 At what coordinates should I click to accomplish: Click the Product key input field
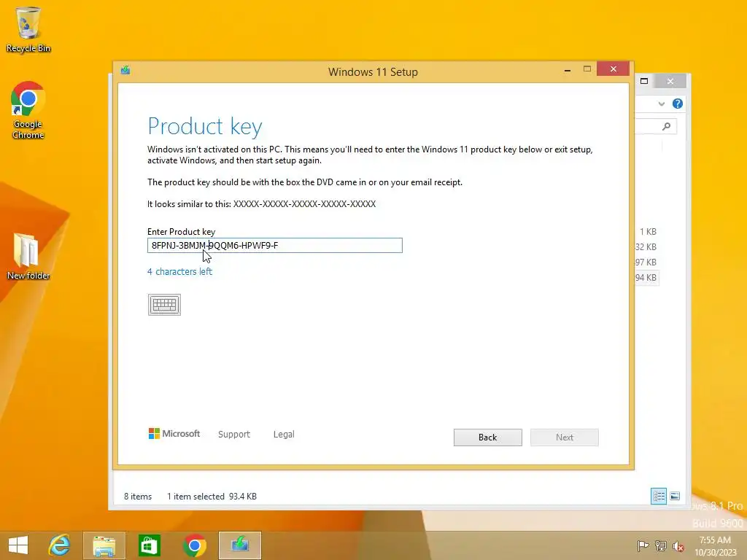[275, 245]
